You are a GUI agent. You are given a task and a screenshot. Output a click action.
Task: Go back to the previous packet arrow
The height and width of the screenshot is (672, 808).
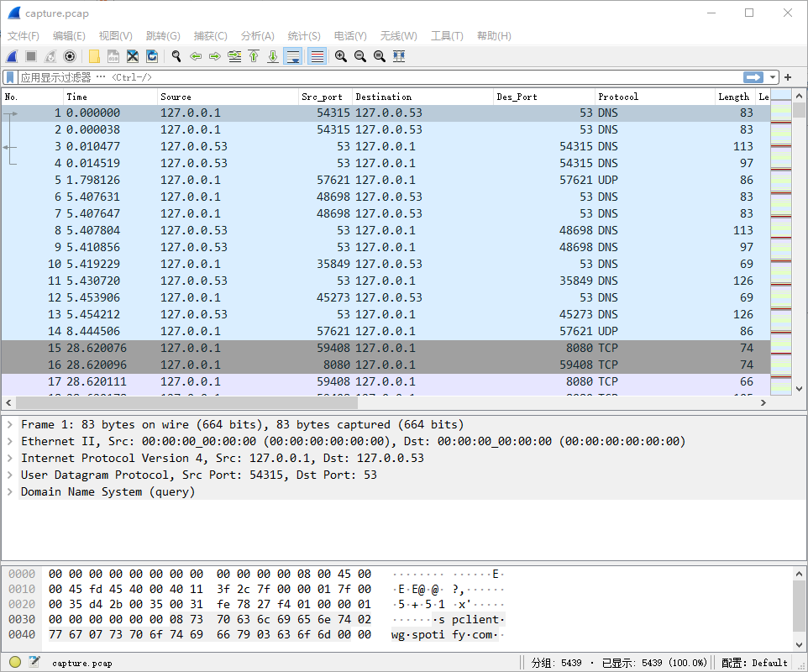(196, 56)
